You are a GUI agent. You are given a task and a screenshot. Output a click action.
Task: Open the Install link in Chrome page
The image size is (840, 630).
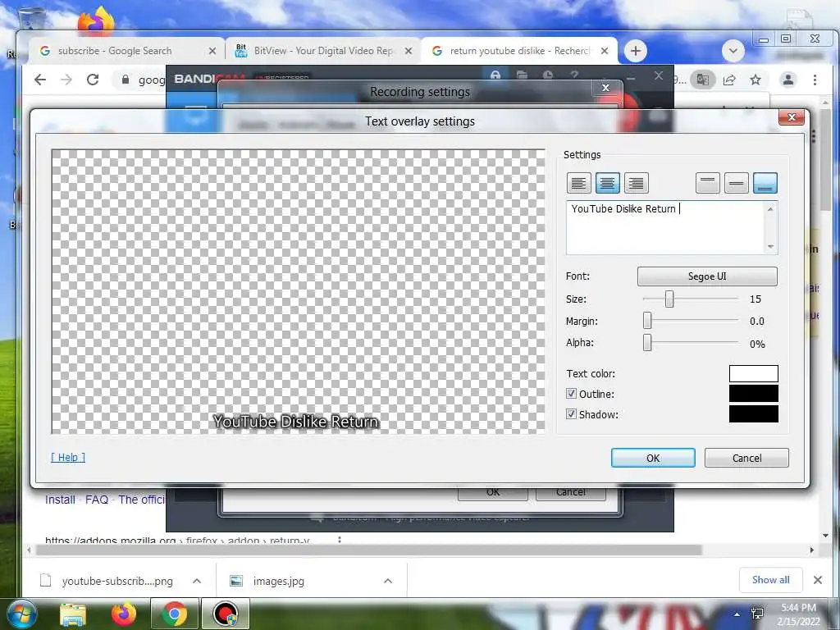click(60, 500)
